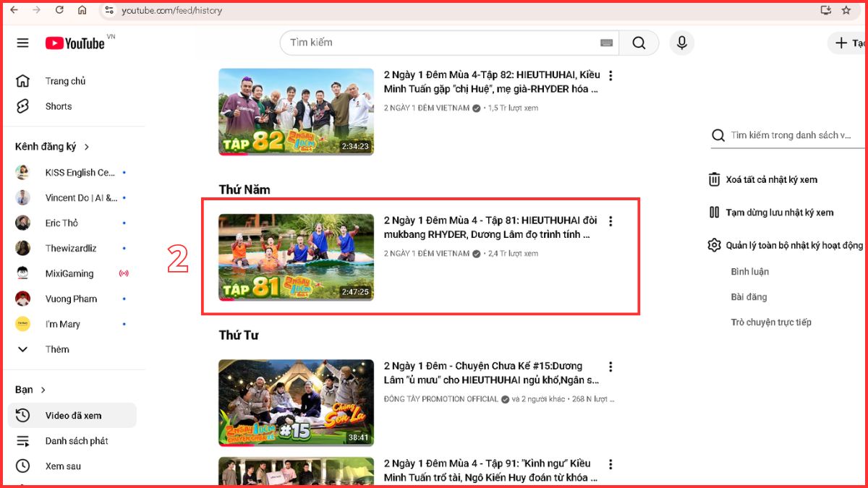Select the 'Xem sau' clock icon
Viewport: 868px width, 488px height.
pyautogui.click(x=22, y=466)
